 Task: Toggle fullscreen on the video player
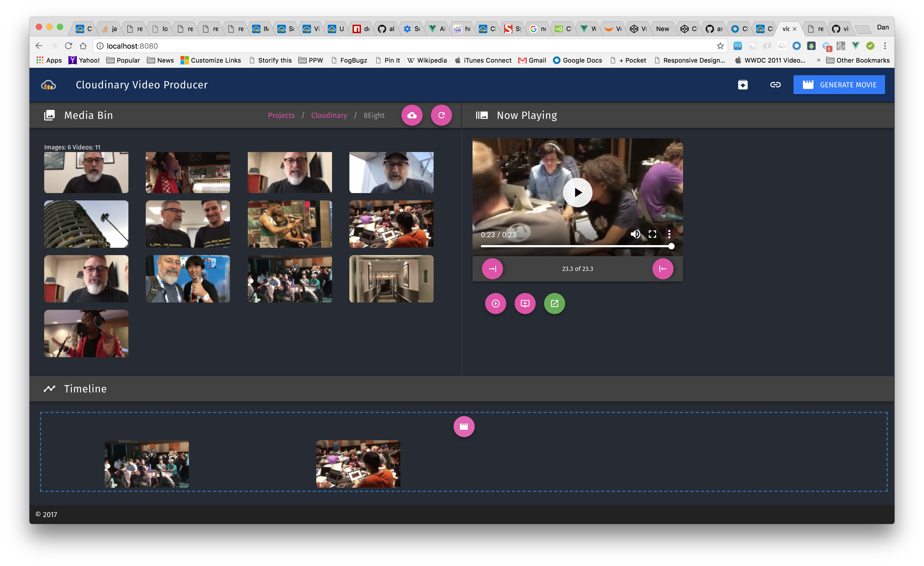(x=652, y=234)
